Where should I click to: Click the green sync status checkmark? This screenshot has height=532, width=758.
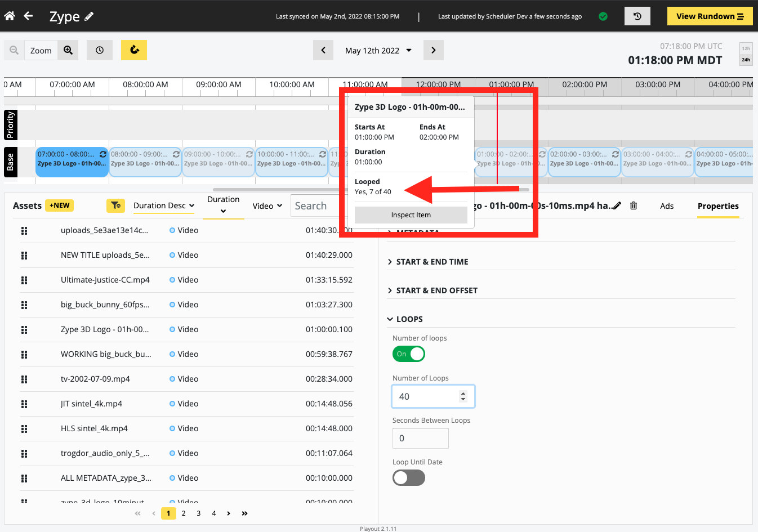[x=603, y=16]
